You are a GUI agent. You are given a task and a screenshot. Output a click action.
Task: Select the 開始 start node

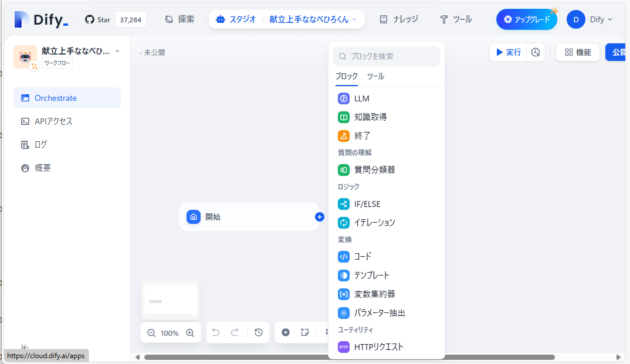[249, 217]
